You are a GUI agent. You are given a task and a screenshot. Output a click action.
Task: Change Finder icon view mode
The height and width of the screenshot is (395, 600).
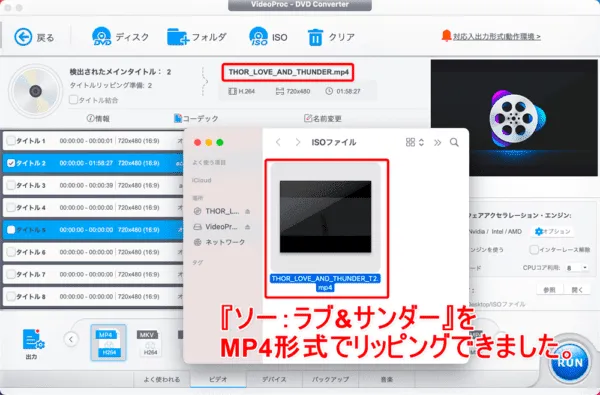415,142
